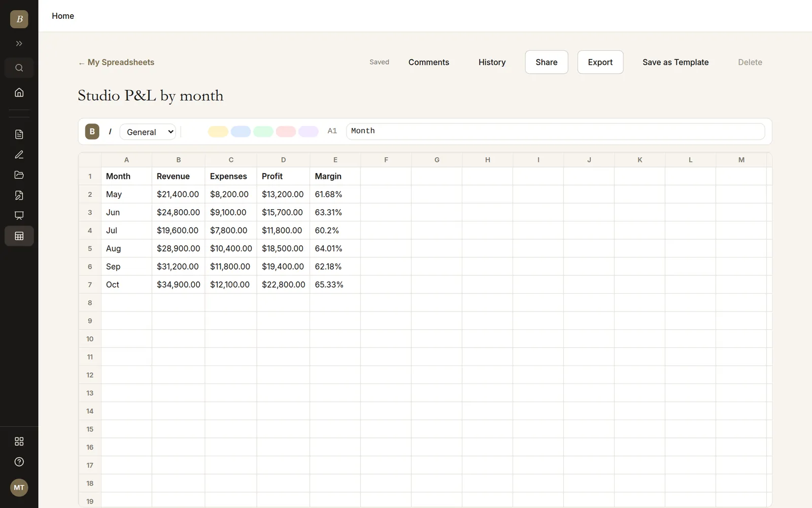
Task: Open the presentation board icon in sidebar
Action: click(19, 216)
